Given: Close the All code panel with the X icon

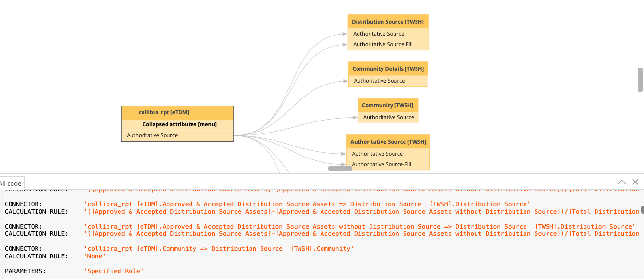Looking at the screenshot, I should tap(635, 182).
